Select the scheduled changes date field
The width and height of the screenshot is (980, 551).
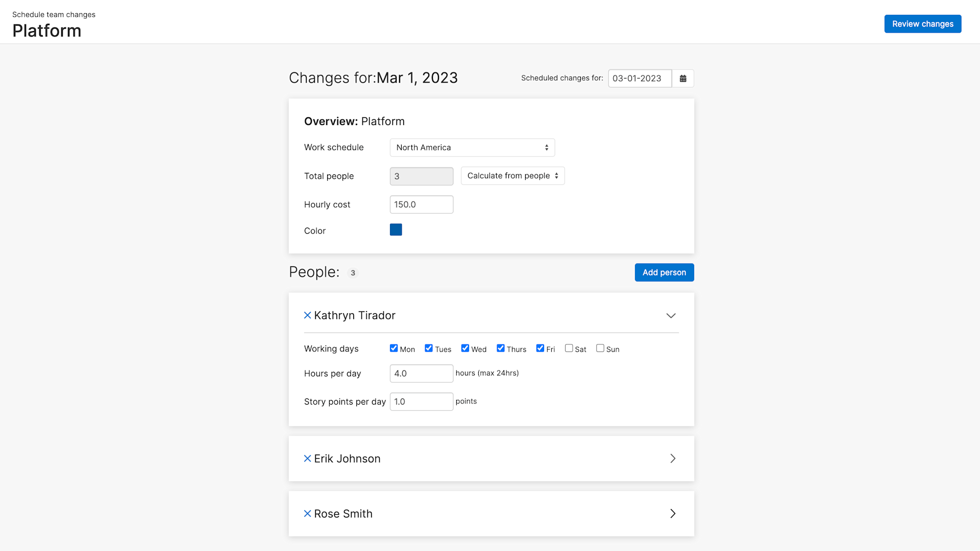639,78
